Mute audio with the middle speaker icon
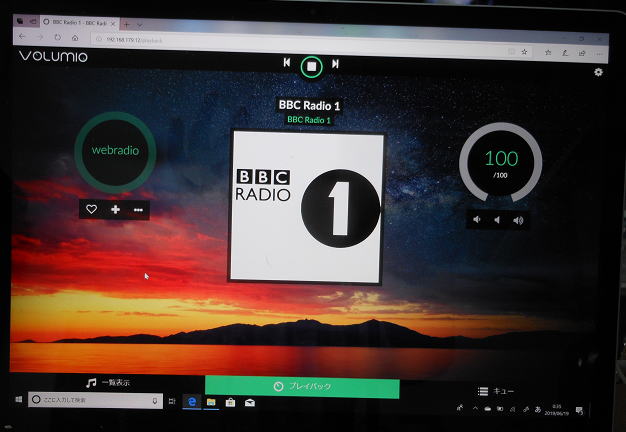Viewport: 626px width, 432px height. coord(497,220)
